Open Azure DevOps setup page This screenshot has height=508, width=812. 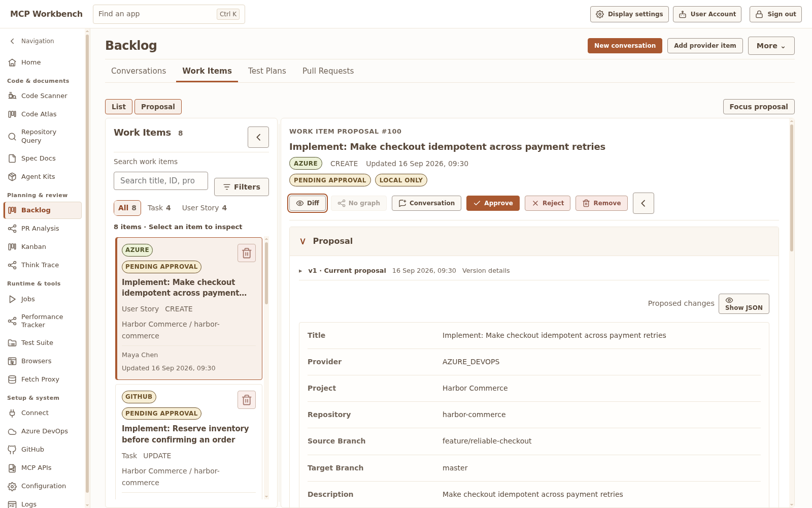point(43,431)
